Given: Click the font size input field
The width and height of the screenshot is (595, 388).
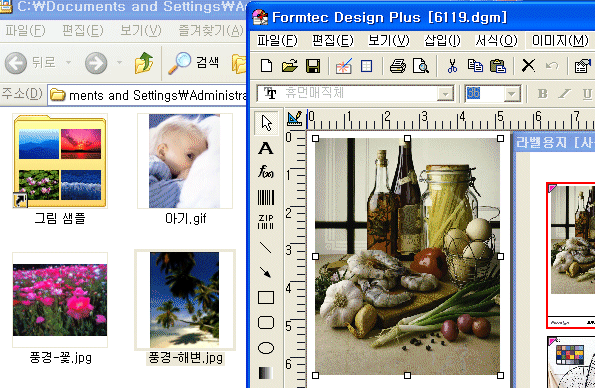Looking at the screenshot, I should 484,93.
